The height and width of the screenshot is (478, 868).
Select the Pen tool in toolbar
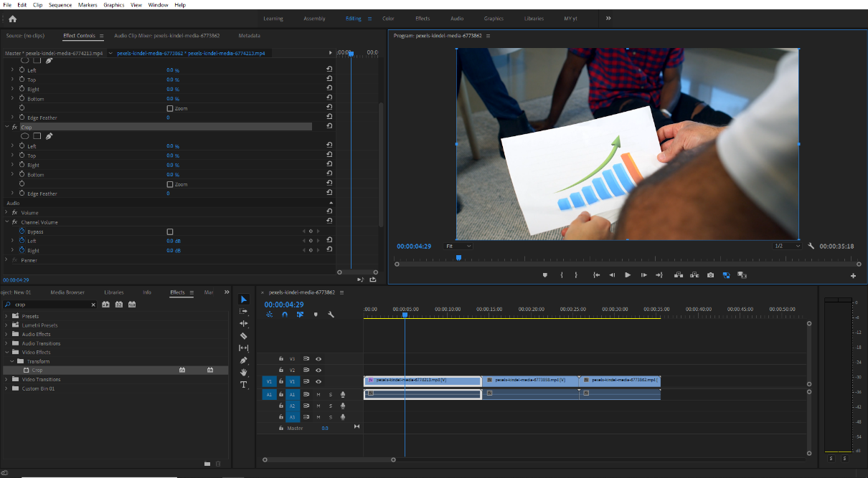(x=243, y=360)
